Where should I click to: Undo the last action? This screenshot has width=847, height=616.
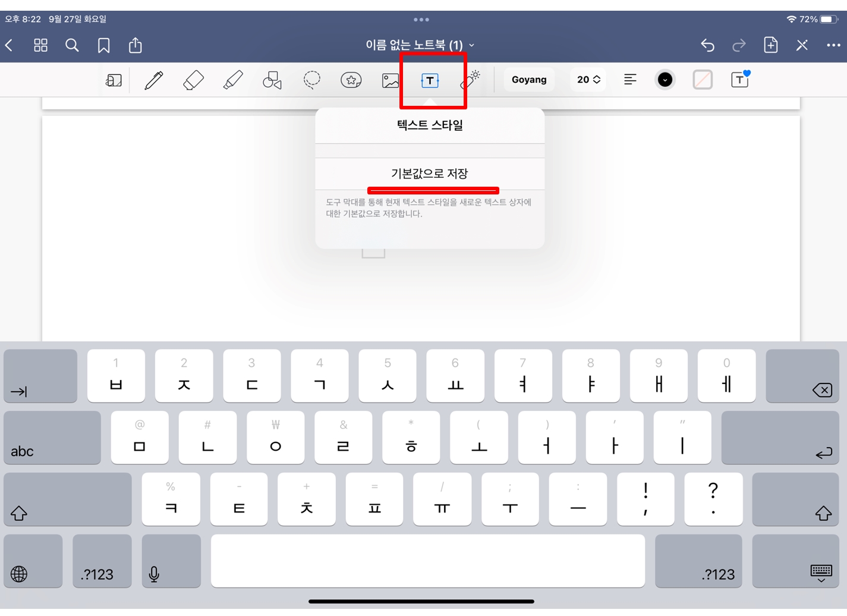pyautogui.click(x=707, y=45)
